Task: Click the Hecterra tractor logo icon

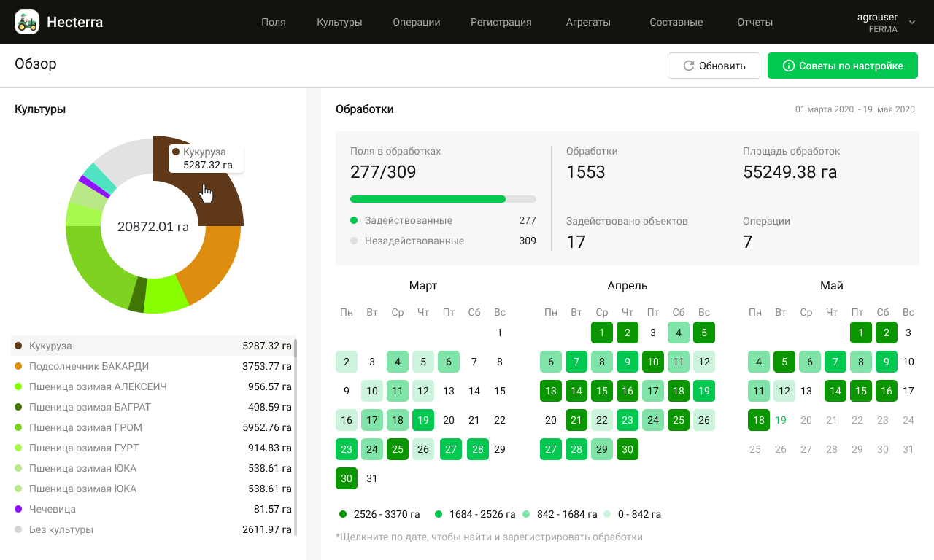Action: (27, 22)
